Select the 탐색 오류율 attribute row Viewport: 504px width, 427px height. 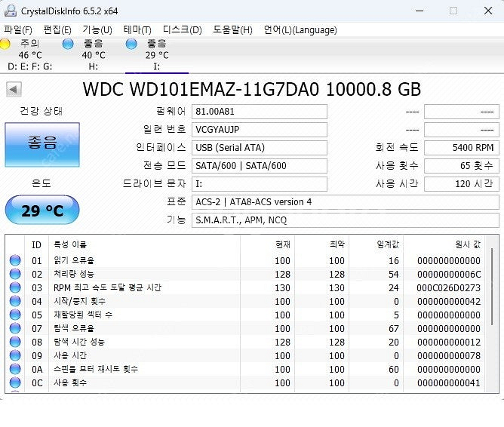pos(245,328)
